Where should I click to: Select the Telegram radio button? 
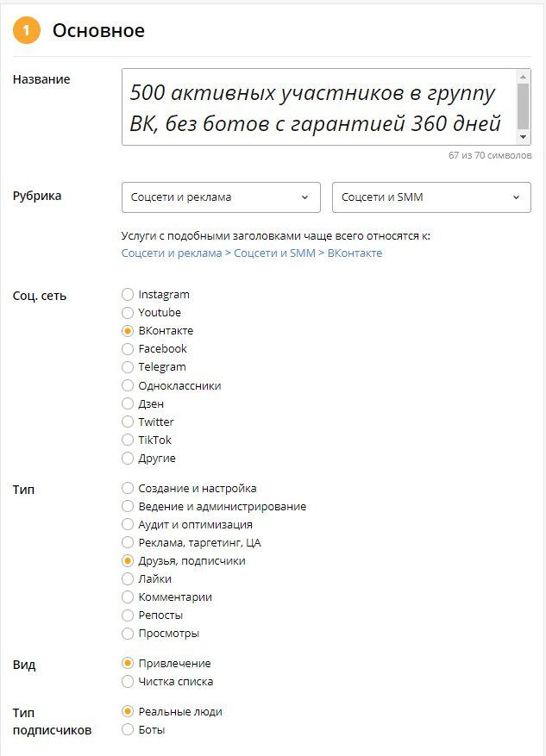pos(128,366)
